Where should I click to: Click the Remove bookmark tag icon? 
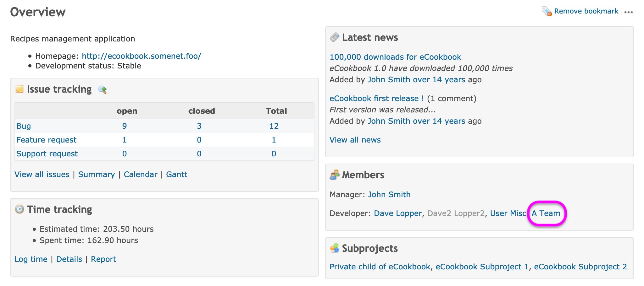click(x=547, y=12)
